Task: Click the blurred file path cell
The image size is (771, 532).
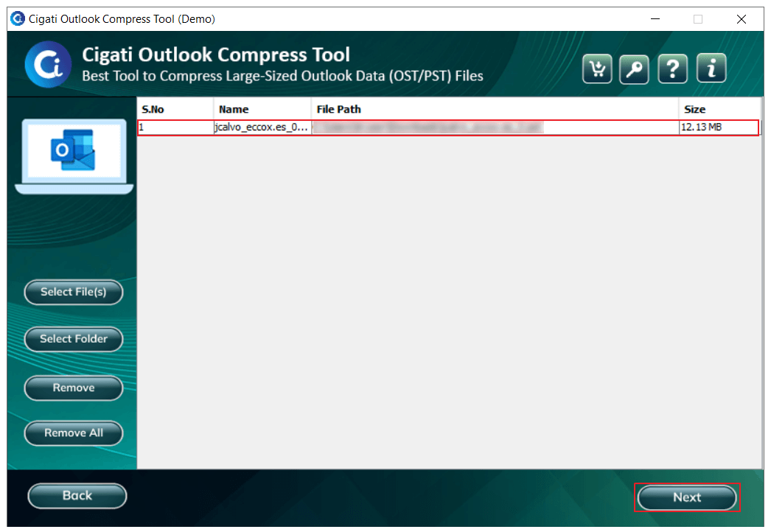Action: (x=495, y=127)
